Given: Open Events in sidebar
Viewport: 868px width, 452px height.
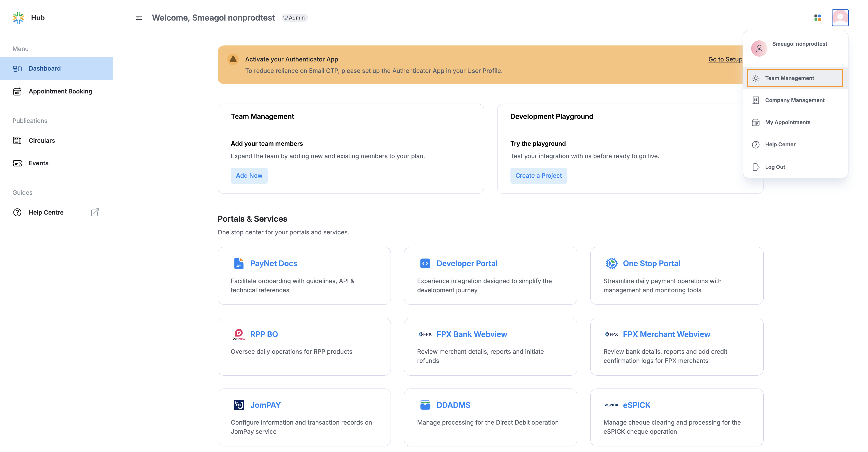Looking at the screenshot, I should click(x=57, y=163).
